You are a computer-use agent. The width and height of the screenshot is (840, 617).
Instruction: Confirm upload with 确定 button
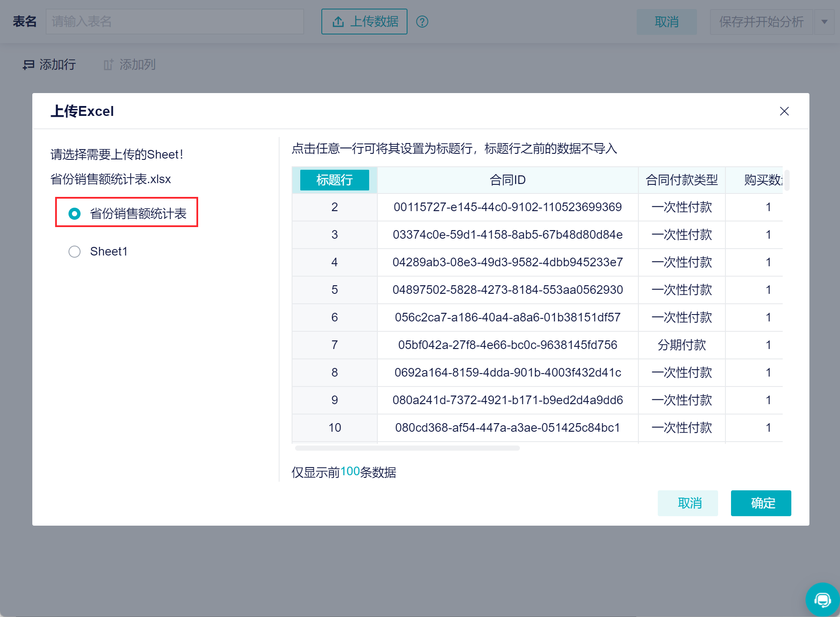pyautogui.click(x=761, y=503)
